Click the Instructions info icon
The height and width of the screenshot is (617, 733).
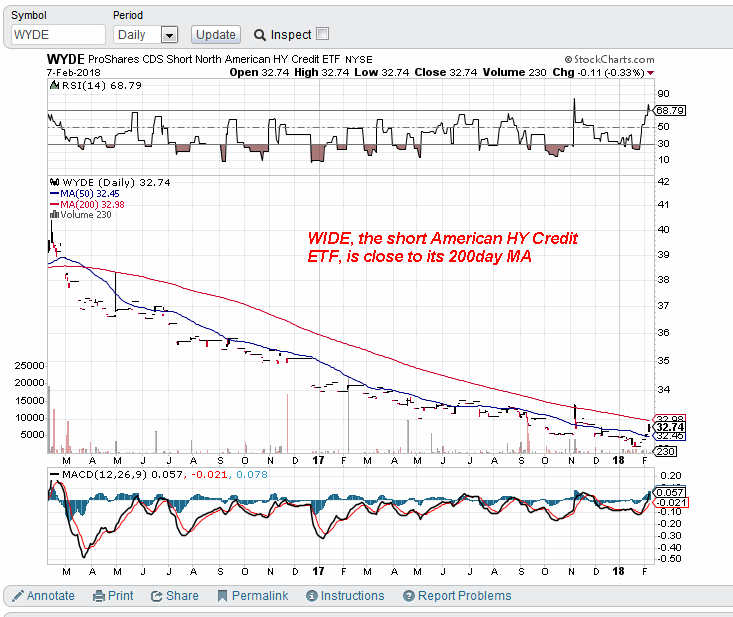click(x=312, y=596)
